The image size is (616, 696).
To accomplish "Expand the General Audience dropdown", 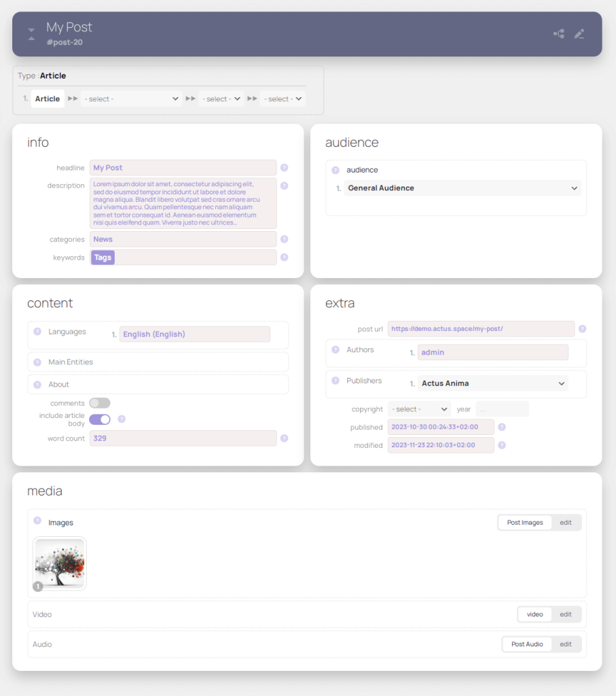I will click(x=462, y=188).
